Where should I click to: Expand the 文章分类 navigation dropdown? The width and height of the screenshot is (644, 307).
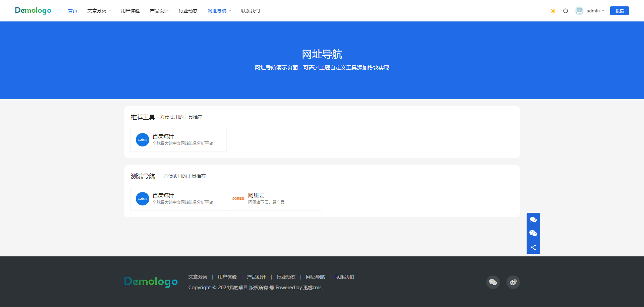pos(99,10)
